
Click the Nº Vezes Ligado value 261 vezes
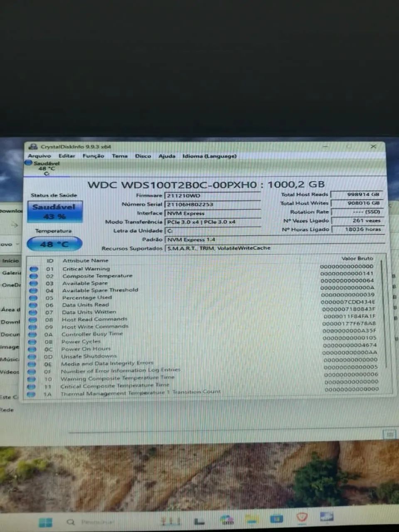click(357, 220)
